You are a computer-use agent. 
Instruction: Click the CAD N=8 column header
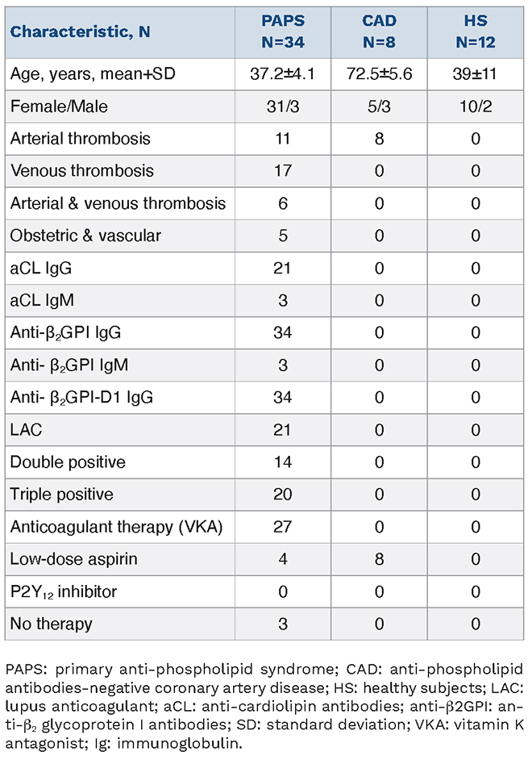coord(385,32)
